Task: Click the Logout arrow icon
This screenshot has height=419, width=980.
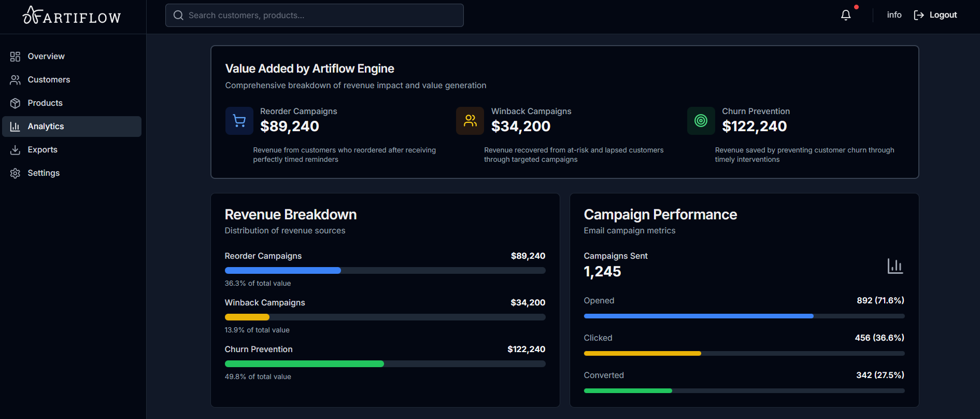Action: pos(918,15)
